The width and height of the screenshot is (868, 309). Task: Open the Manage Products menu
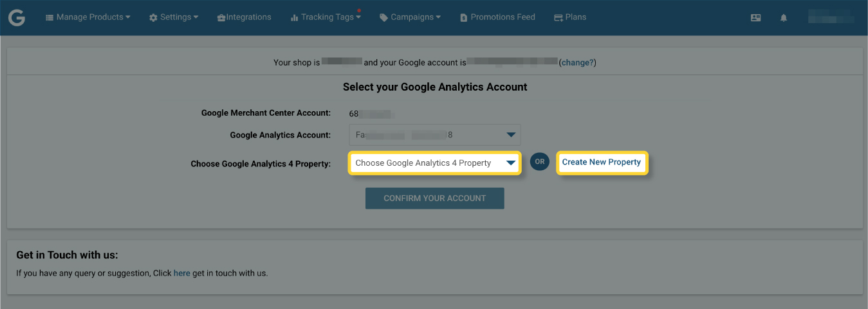tap(88, 17)
